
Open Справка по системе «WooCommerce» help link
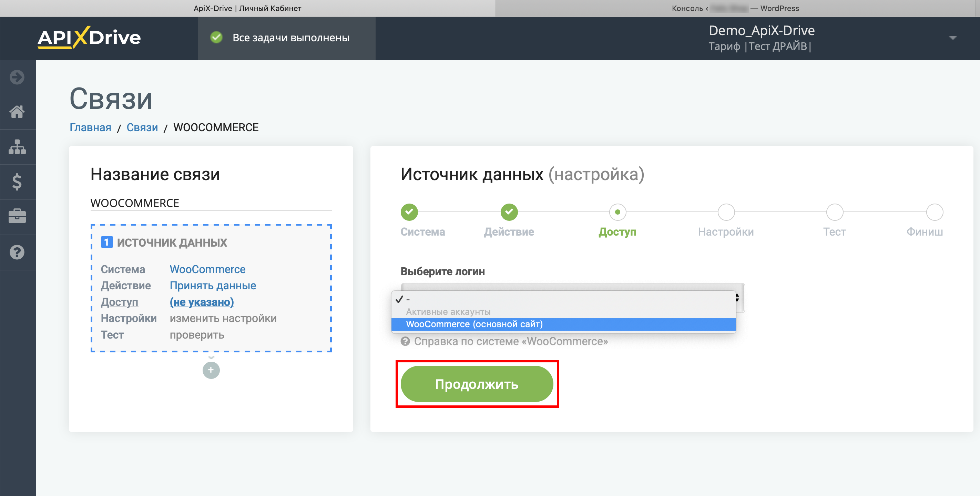(x=511, y=341)
